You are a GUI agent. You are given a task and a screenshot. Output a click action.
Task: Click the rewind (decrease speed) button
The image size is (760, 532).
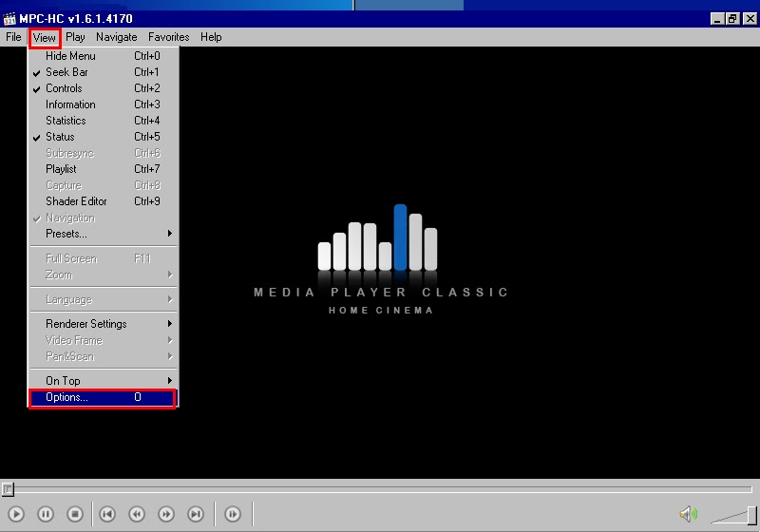pyautogui.click(x=137, y=514)
